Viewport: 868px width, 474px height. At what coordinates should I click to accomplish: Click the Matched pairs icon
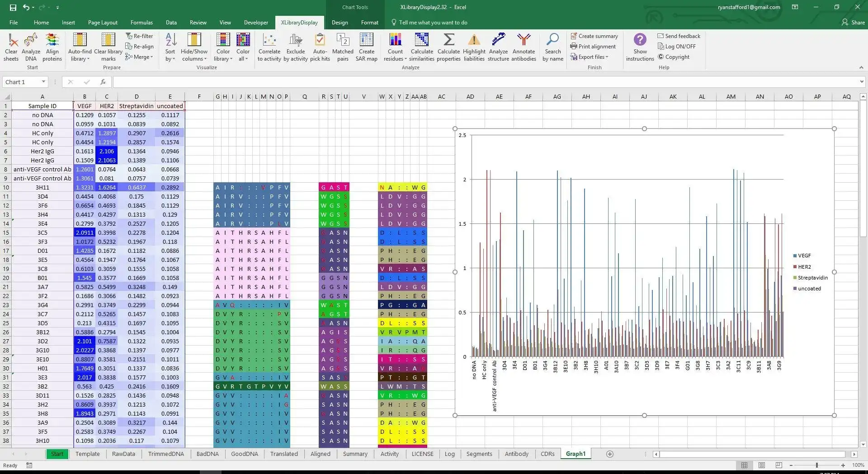pyautogui.click(x=343, y=47)
